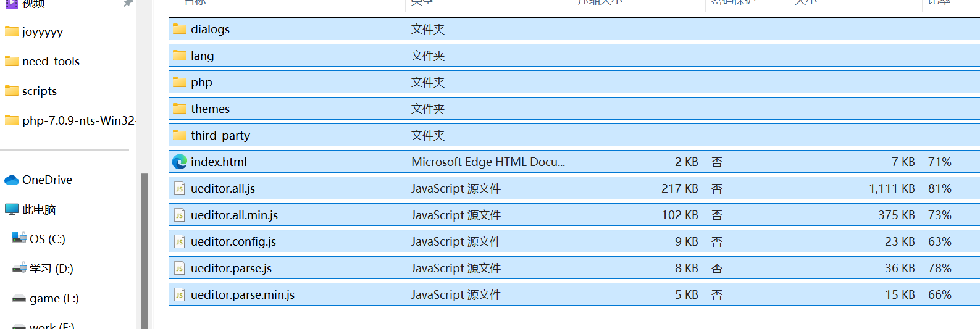This screenshot has width=980, height=329.
Task: Click the 81% ratio cell
Action: click(x=940, y=188)
